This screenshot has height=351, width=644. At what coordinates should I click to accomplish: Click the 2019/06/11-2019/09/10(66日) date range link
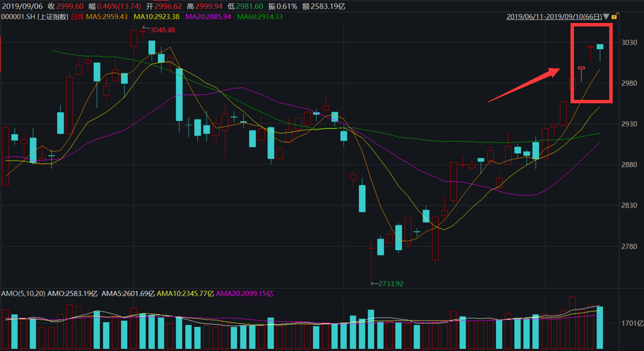click(x=553, y=16)
